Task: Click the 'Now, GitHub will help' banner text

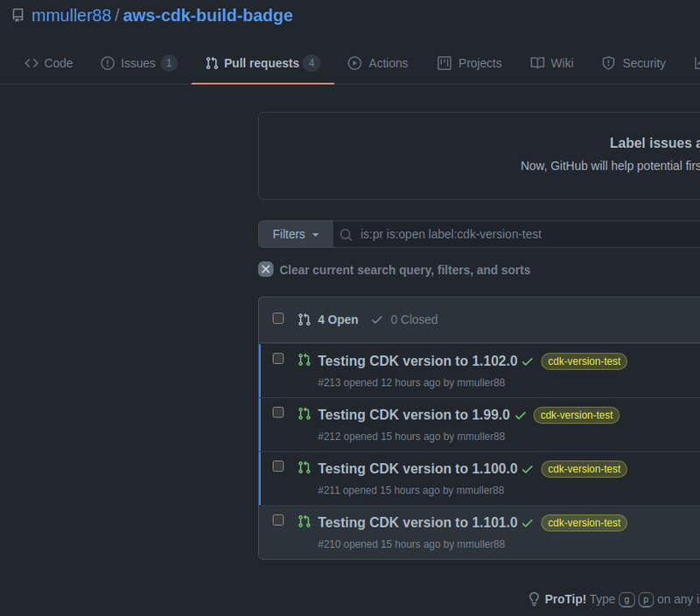Action: (x=610, y=166)
